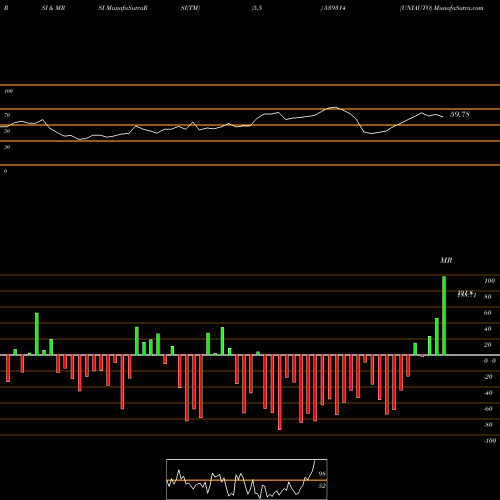The image size is (500, 500).
Task: Click the green MR bar reaching 50 at the left
Action: pyautogui.click(x=37, y=334)
